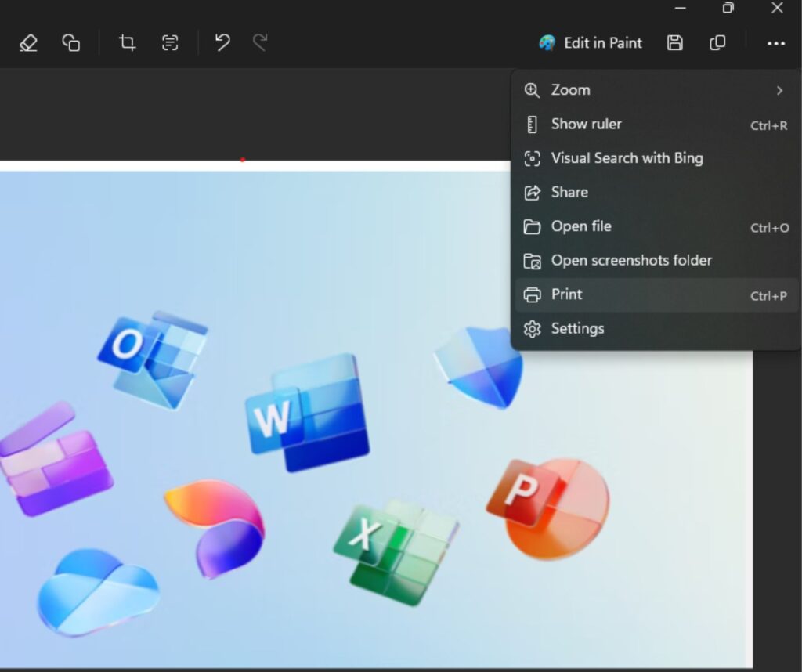This screenshot has height=672, width=802.
Task: Redo the reverted edit
Action: 260,42
